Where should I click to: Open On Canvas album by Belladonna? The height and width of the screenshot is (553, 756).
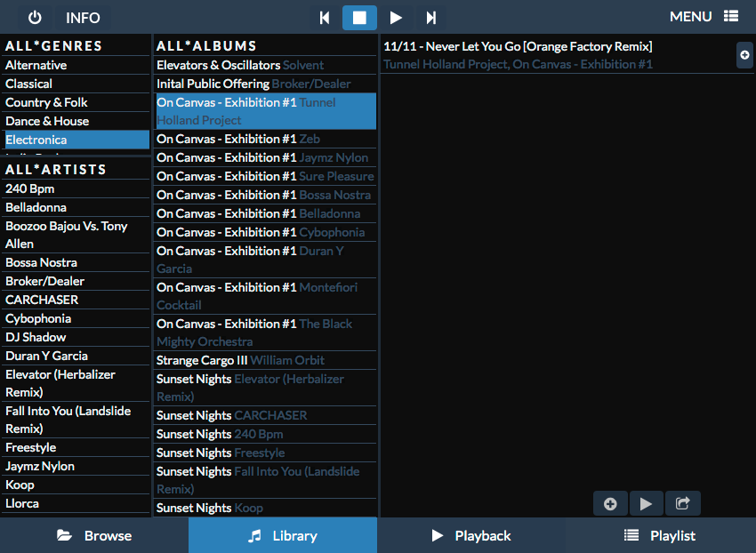pyautogui.click(x=265, y=213)
